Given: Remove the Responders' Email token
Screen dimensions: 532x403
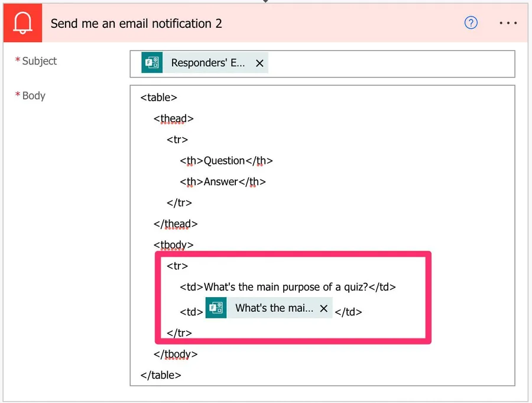Looking at the screenshot, I should coord(259,63).
